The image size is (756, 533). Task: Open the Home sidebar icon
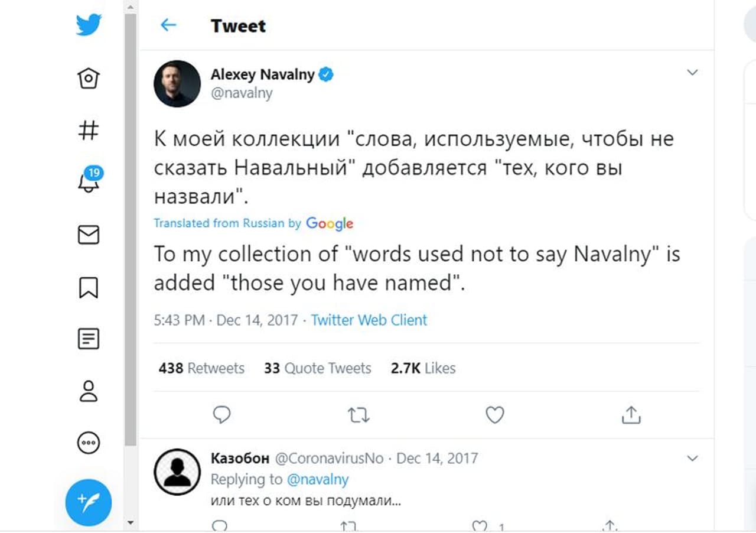point(89,78)
